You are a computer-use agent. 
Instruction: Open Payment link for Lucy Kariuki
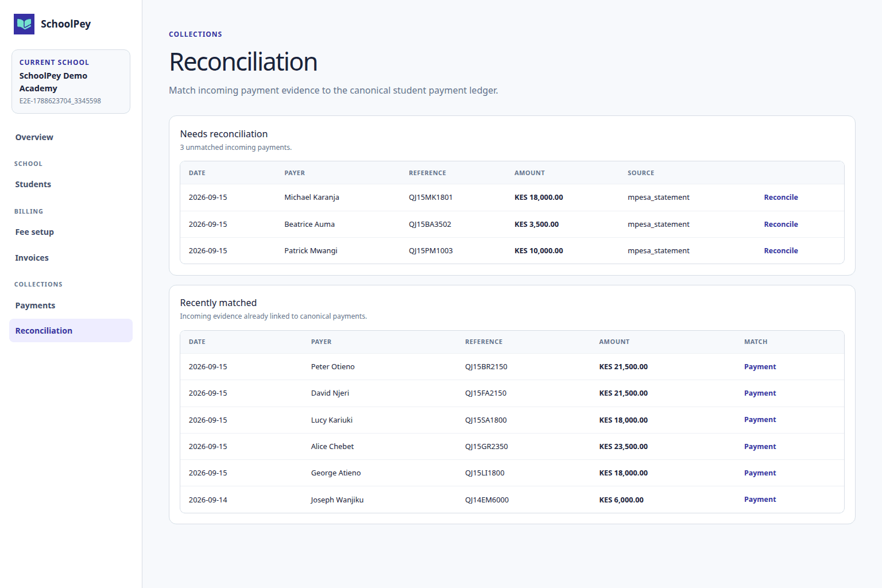(x=760, y=420)
